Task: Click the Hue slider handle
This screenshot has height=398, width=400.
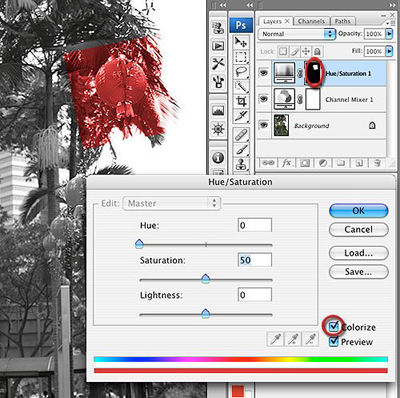Action: [139, 244]
